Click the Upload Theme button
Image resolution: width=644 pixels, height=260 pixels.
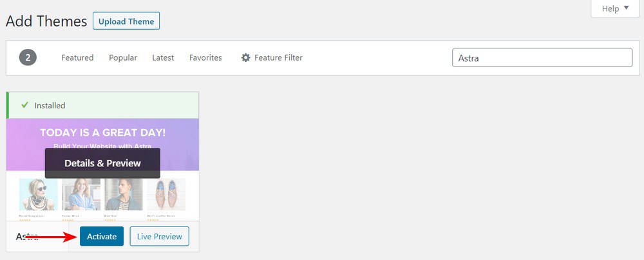point(126,21)
